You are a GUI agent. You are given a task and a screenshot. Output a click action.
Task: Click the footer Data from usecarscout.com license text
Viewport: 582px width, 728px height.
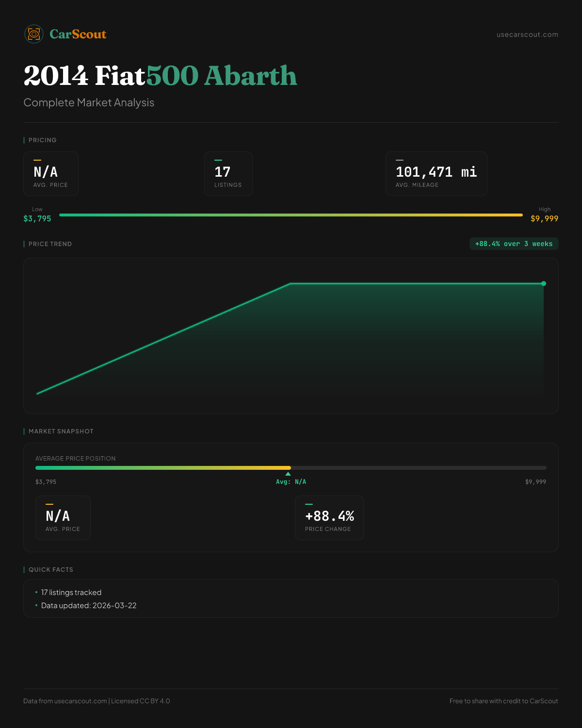click(97, 701)
